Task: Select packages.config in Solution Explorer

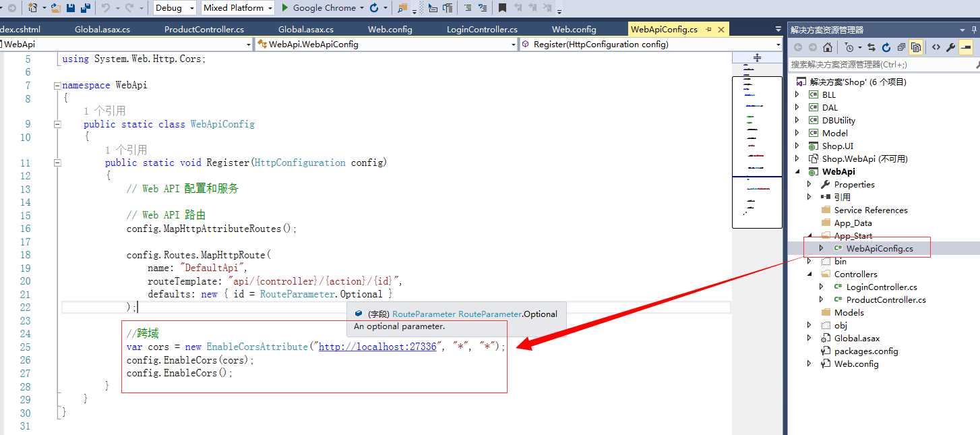Action: pos(866,351)
